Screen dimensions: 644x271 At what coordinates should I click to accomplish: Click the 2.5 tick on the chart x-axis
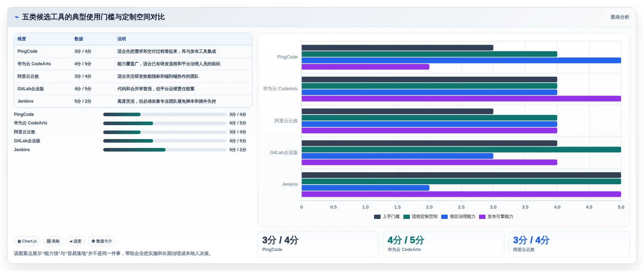click(461, 207)
